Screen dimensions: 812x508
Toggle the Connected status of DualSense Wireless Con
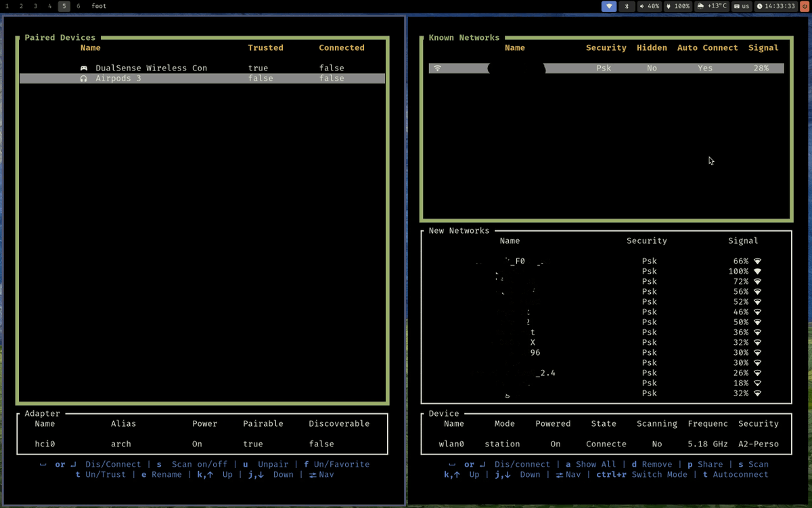(x=332, y=68)
